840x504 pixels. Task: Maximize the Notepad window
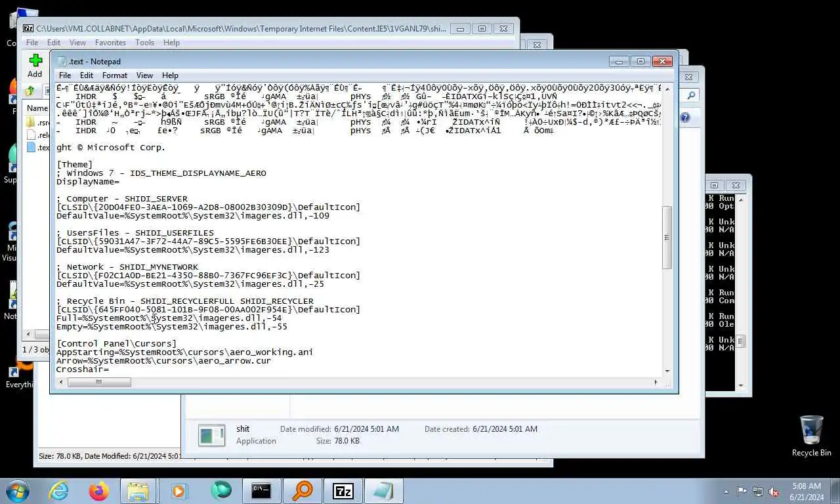coord(640,61)
